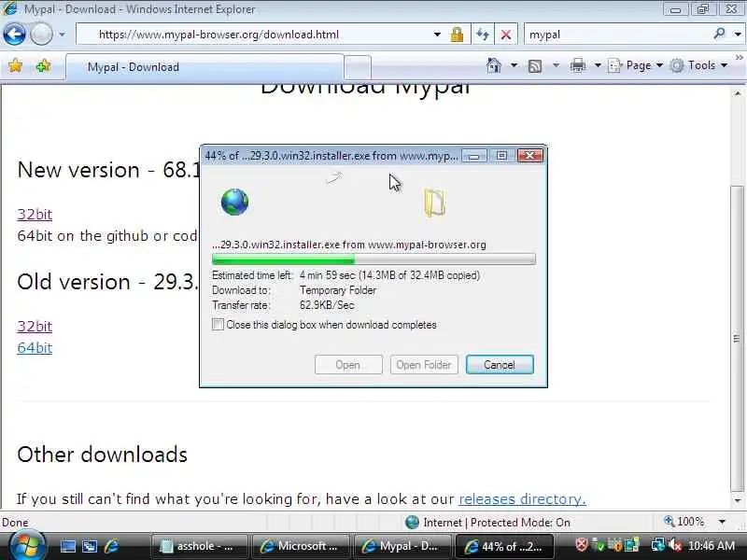Click Old version 64bit link
The width and height of the screenshot is (747, 560).
pos(35,348)
